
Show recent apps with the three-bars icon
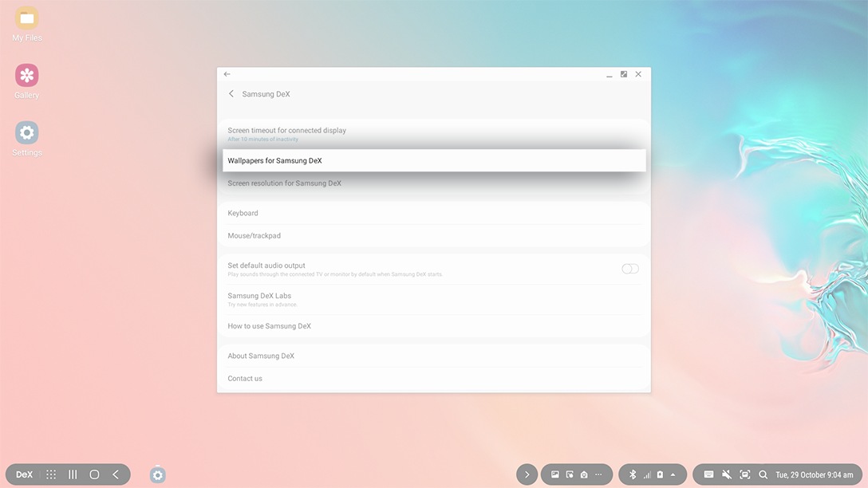tap(73, 474)
